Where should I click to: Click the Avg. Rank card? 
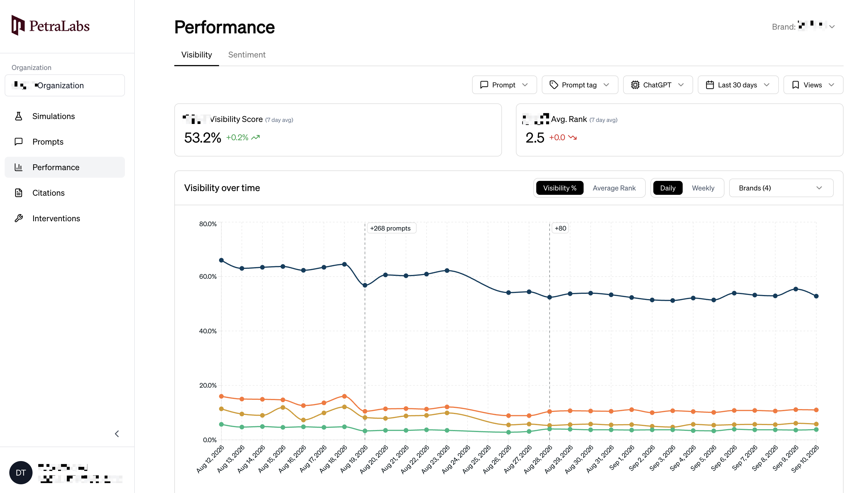click(679, 130)
